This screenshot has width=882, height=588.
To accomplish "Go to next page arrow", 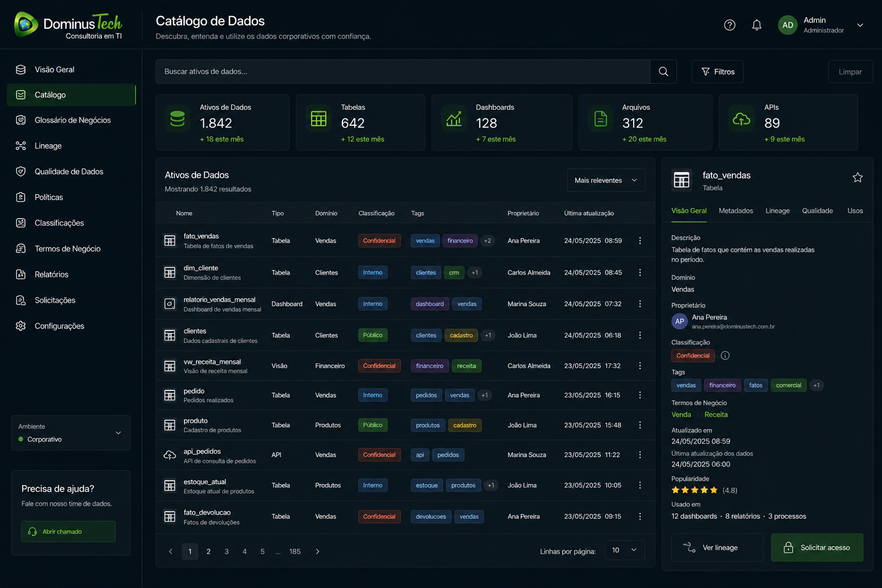I will (317, 551).
